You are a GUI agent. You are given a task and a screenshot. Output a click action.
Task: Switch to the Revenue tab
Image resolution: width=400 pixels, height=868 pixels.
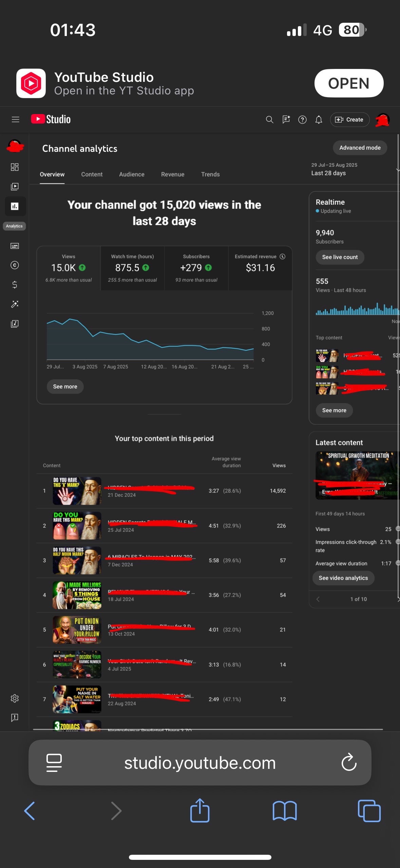coord(173,174)
